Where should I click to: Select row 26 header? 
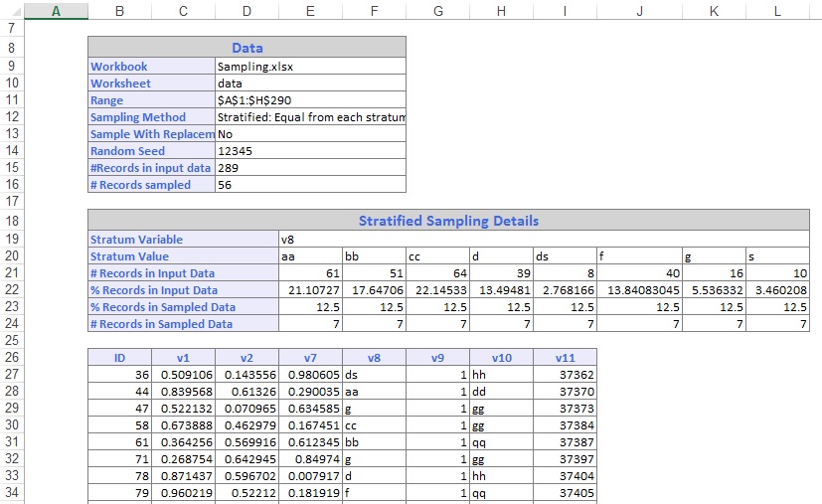tap(11, 358)
